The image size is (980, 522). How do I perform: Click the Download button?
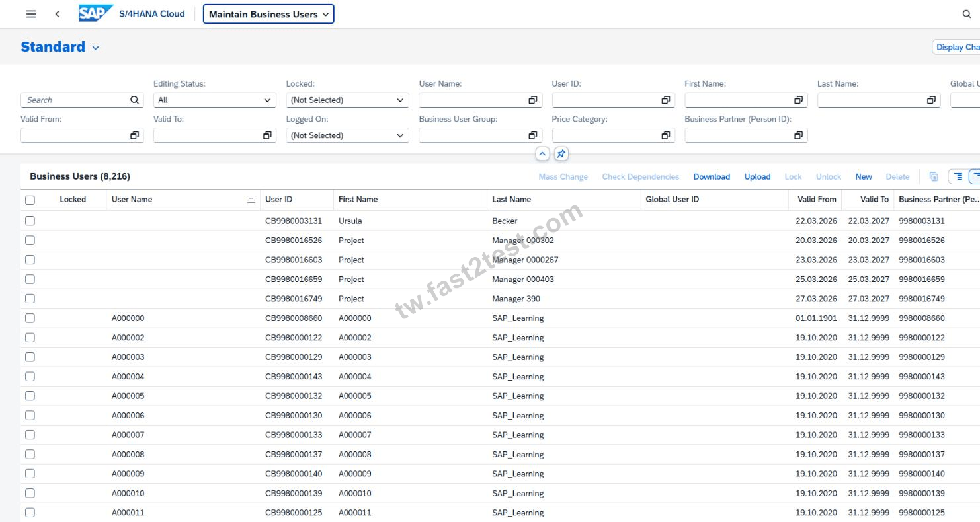(712, 177)
